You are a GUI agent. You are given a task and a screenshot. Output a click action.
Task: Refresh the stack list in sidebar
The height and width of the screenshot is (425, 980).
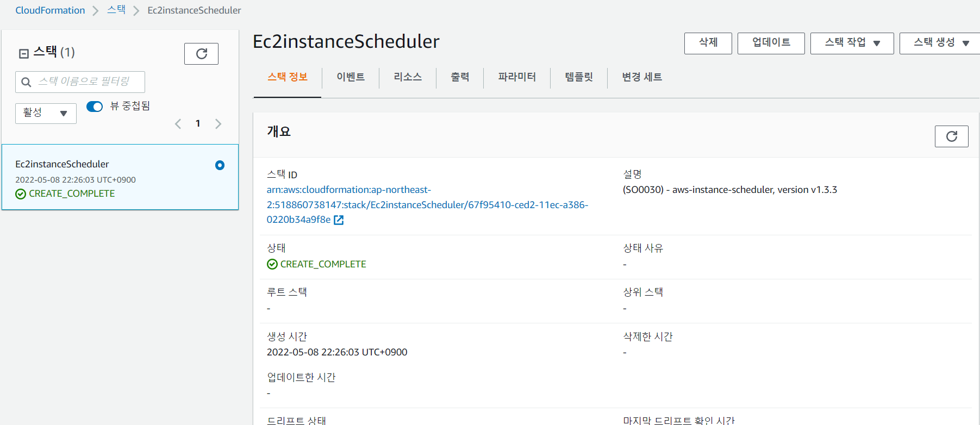click(x=201, y=54)
